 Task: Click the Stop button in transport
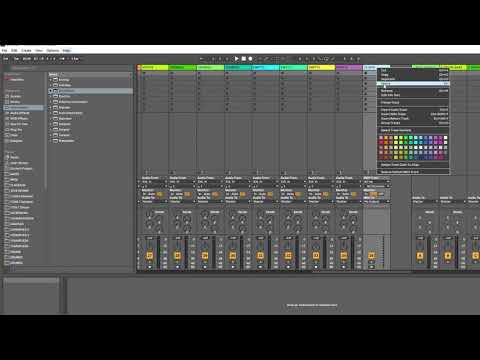pyautogui.click(x=244, y=59)
